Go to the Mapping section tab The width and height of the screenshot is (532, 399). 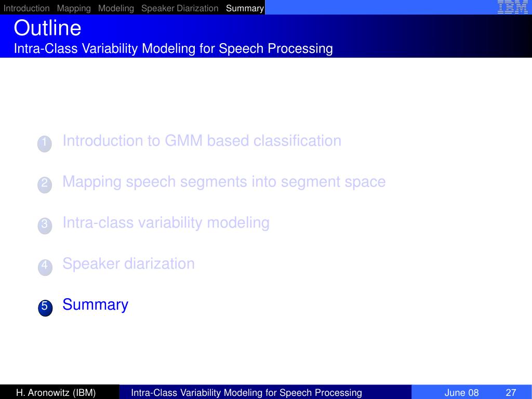pyautogui.click(x=74, y=8)
